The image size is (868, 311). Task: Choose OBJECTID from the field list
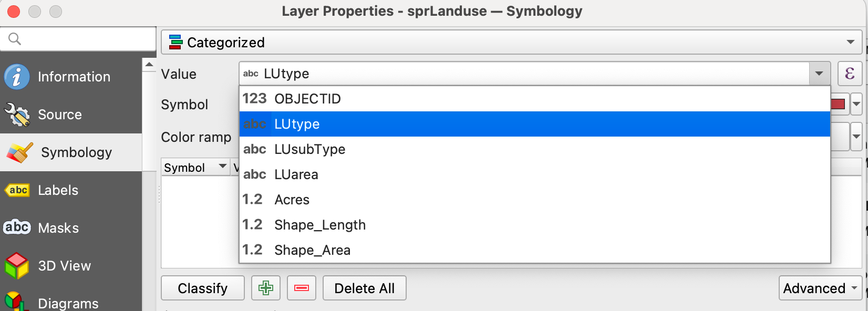click(x=307, y=99)
